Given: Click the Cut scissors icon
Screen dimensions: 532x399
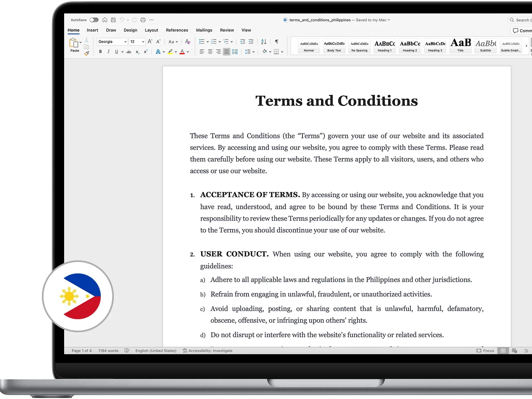Looking at the screenshot, I should [86, 40].
